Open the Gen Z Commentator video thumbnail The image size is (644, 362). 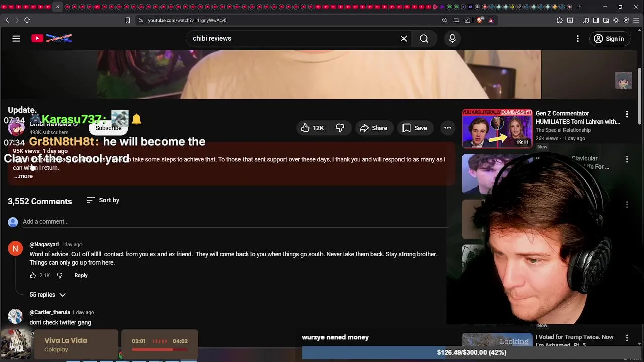tap(497, 129)
